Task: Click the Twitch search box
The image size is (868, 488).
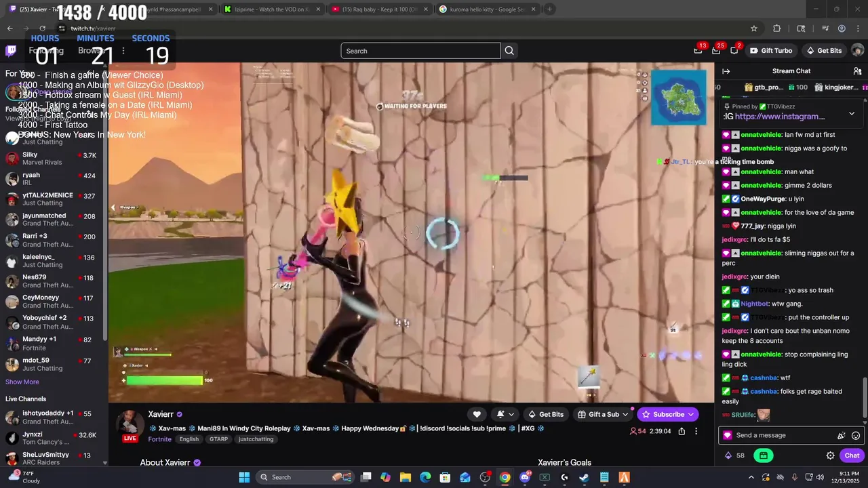Action: point(420,51)
